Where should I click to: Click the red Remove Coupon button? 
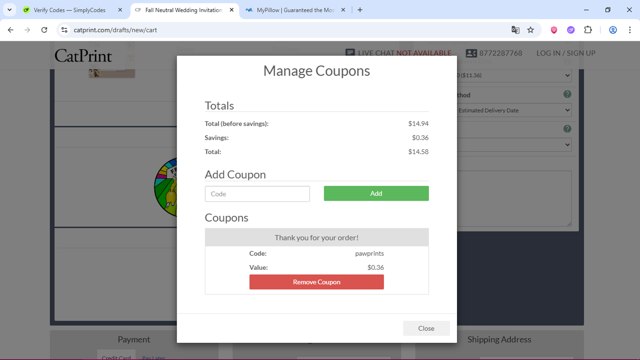tap(316, 282)
